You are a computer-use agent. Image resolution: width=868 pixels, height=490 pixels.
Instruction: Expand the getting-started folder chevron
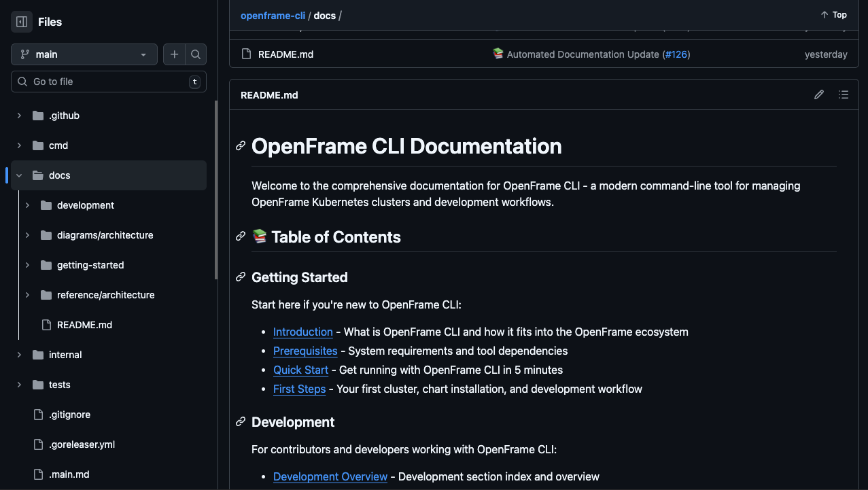(x=27, y=265)
